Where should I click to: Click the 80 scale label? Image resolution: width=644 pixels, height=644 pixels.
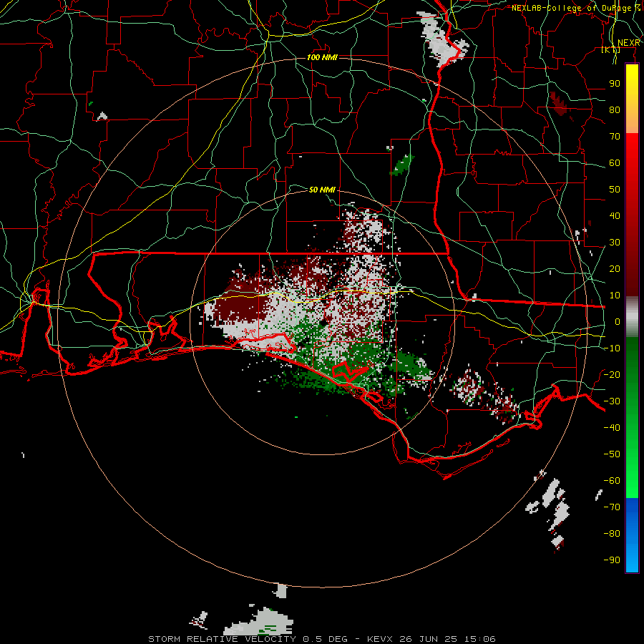coord(615,110)
